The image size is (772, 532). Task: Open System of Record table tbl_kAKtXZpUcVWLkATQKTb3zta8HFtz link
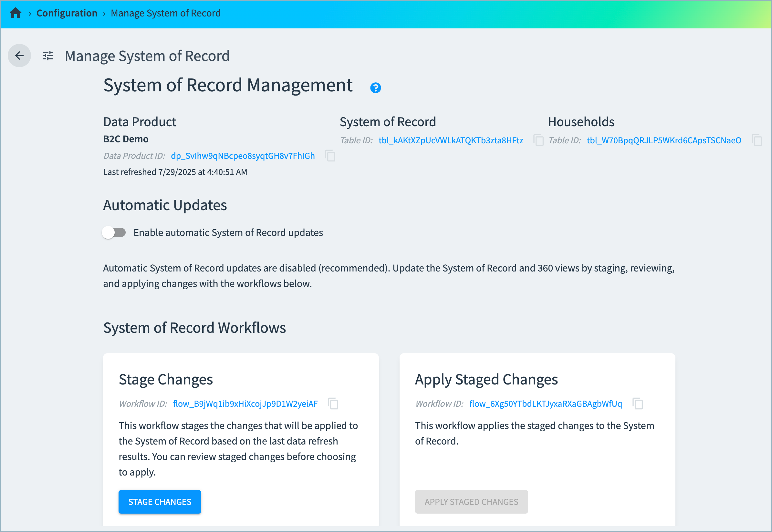point(451,140)
